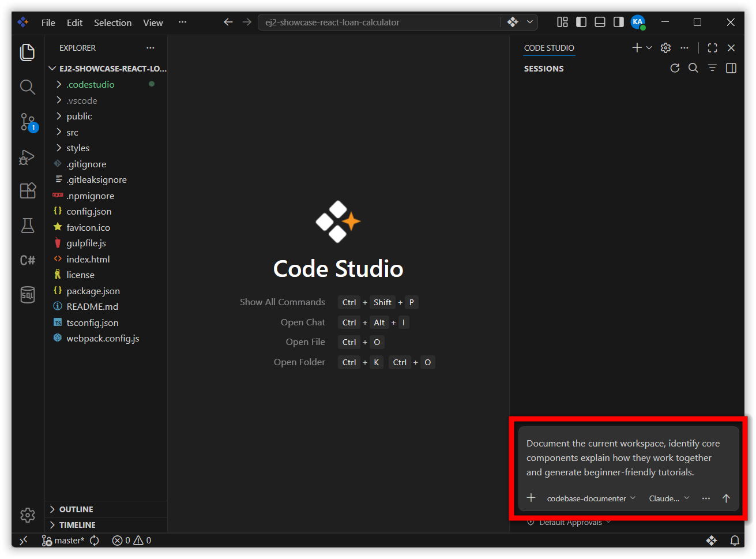Open Code Studio settings gear
756x559 pixels.
[x=665, y=48]
